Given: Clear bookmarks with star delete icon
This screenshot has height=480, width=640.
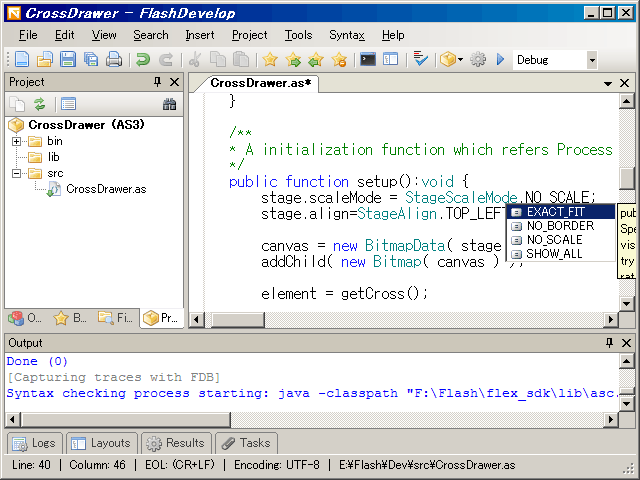Looking at the screenshot, I should 339,60.
